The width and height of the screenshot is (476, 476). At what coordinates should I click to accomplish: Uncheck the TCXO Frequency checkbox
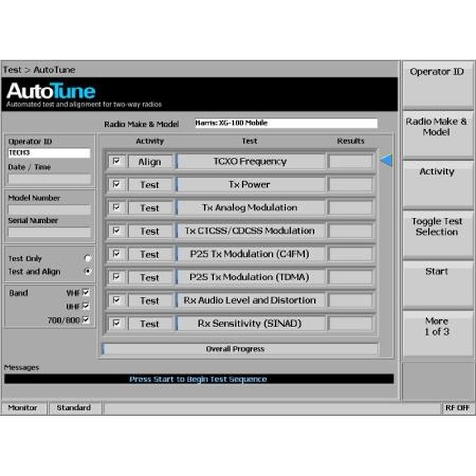(117, 161)
